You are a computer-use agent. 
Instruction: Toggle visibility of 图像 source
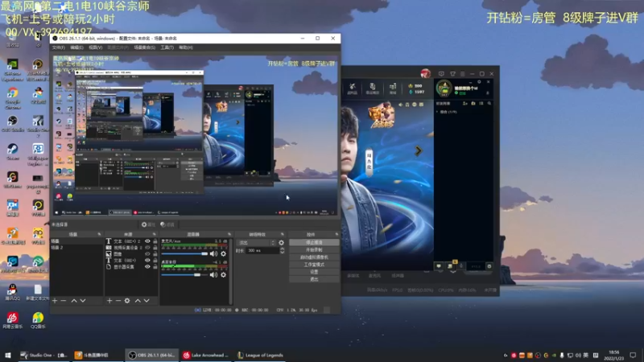click(147, 254)
